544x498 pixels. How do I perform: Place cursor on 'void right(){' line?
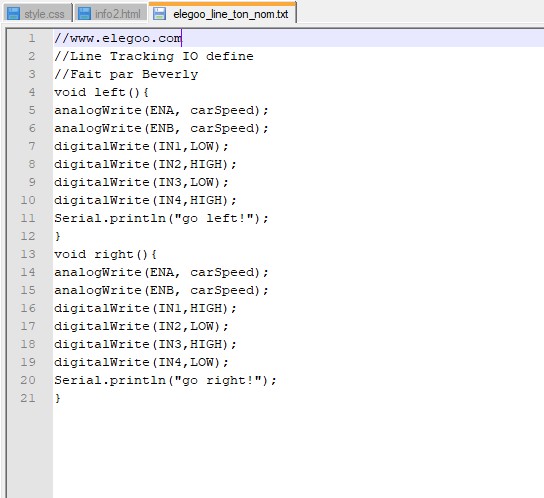click(x=105, y=254)
